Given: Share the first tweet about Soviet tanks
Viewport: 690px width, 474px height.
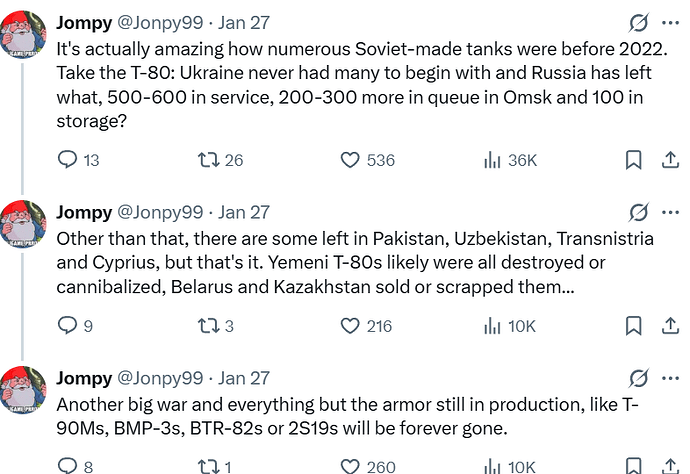Looking at the screenshot, I should tap(670, 160).
